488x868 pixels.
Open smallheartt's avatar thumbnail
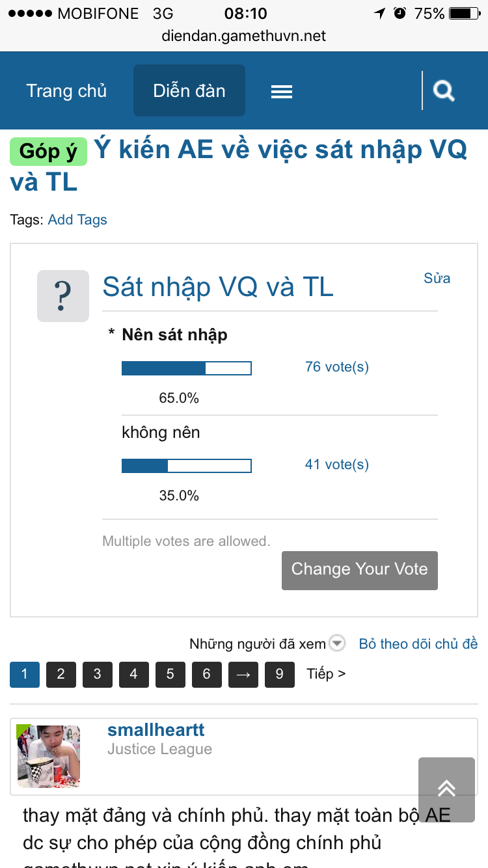49,756
